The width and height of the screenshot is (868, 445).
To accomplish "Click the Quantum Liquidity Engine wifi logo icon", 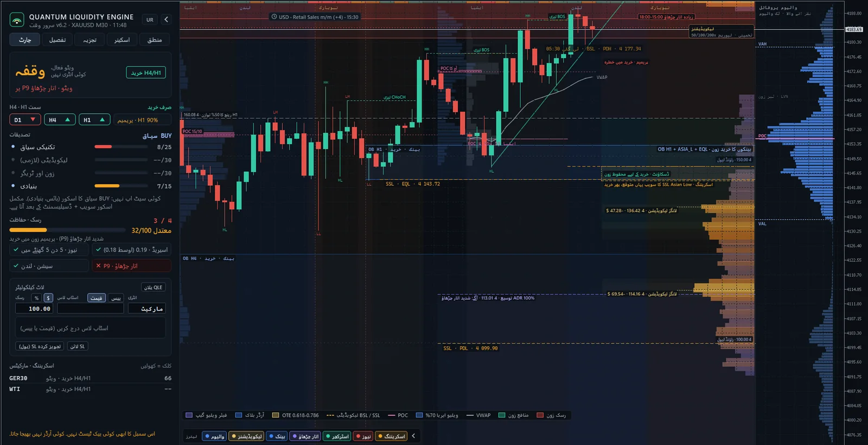I will pos(17,20).
